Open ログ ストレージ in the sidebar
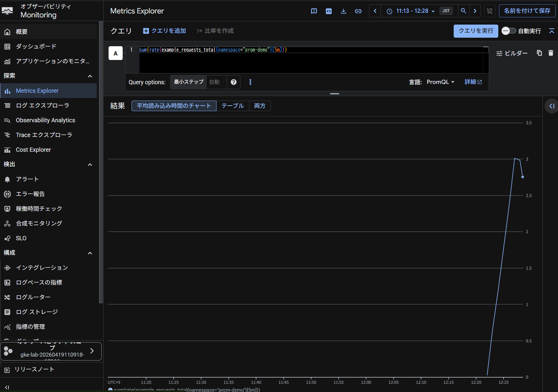558x392 pixels. click(x=49, y=312)
